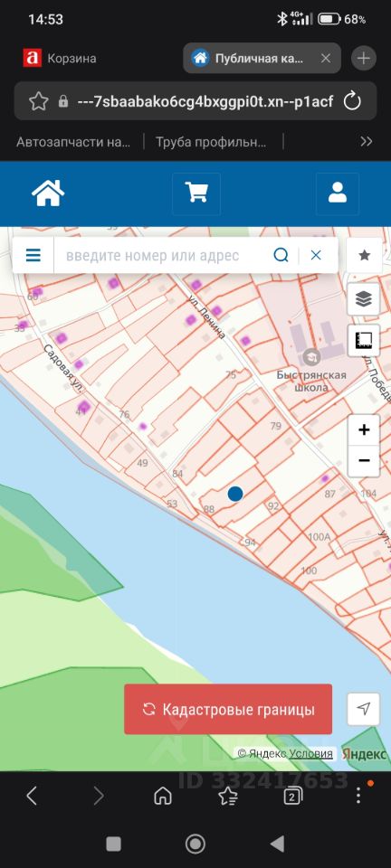
Task: Open the Яндекс Условия link
Action: pos(311,754)
